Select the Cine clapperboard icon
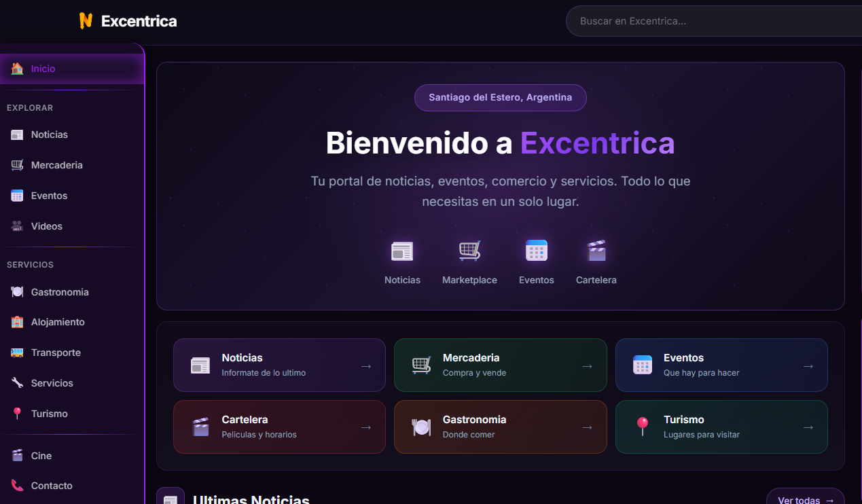Viewport: 862px width, 504px height. (16, 455)
